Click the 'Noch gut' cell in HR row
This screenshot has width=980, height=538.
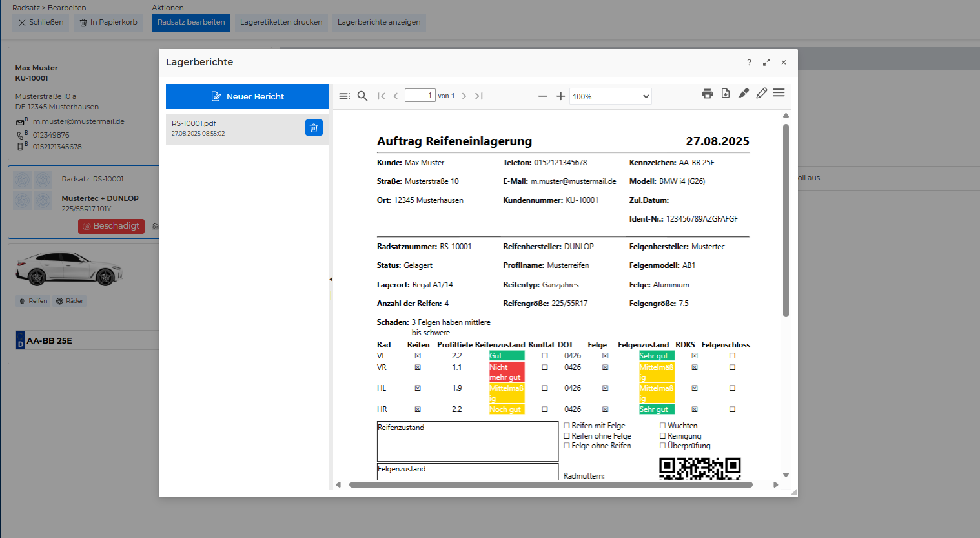(507, 409)
